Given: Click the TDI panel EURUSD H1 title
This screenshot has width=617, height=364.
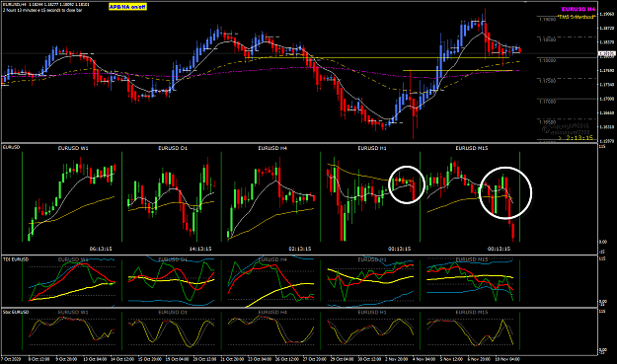Looking at the screenshot, I should pos(372,259).
